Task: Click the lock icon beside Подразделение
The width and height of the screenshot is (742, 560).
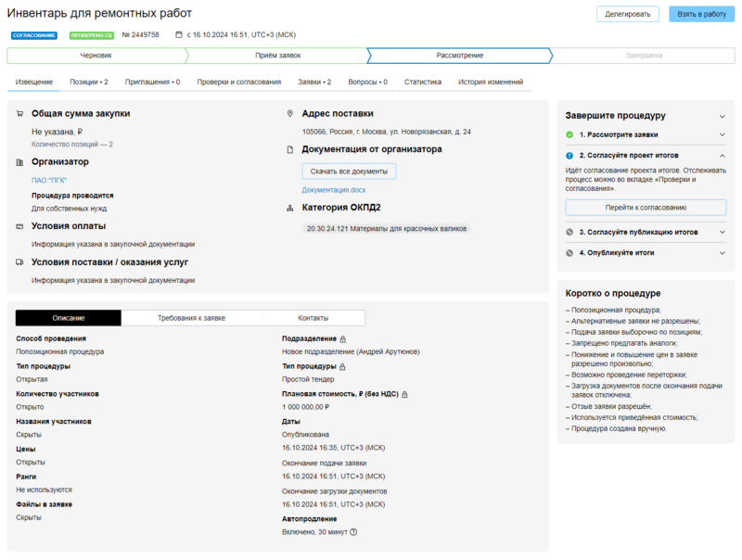Action: [343, 339]
